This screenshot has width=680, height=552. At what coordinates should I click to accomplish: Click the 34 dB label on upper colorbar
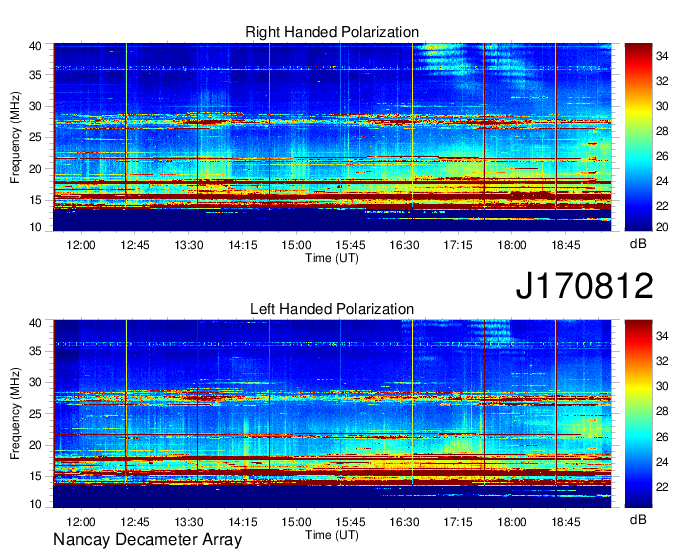(662, 56)
